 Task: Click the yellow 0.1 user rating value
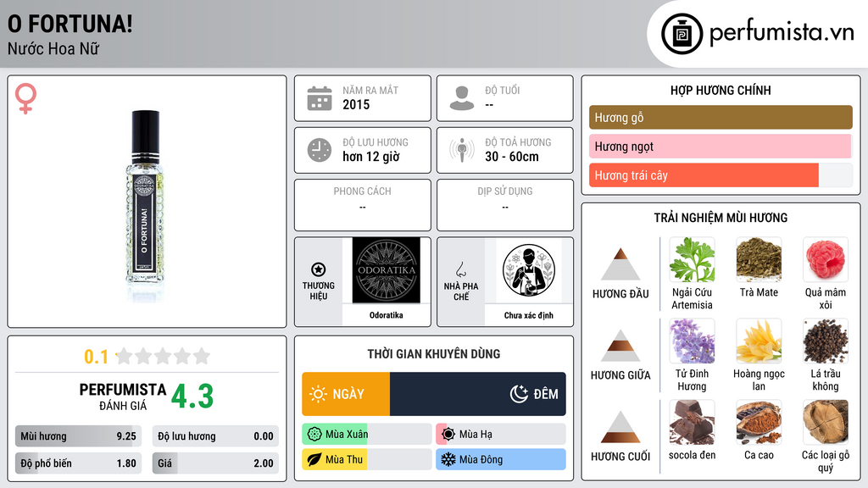[x=96, y=357]
